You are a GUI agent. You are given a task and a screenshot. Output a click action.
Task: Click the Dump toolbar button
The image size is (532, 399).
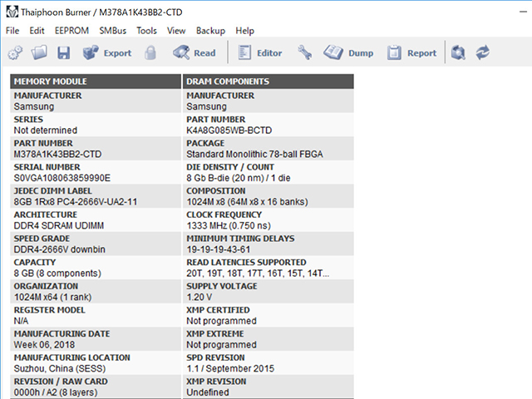pyautogui.click(x=348, y=53)
